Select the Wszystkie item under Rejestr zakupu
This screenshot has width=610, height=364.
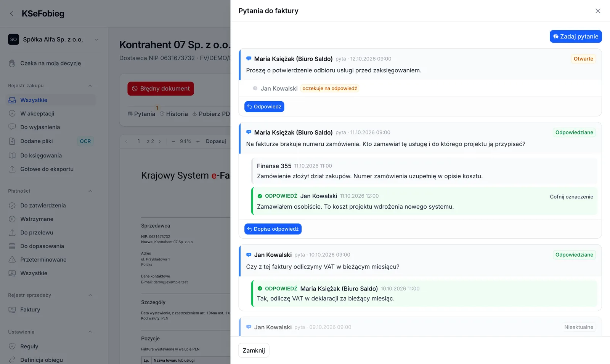pyautogui.click(x=50, y=100)
